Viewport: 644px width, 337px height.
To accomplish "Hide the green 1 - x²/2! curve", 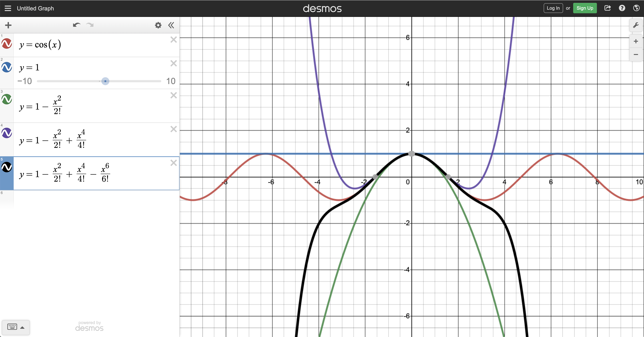I will [7, 99].
